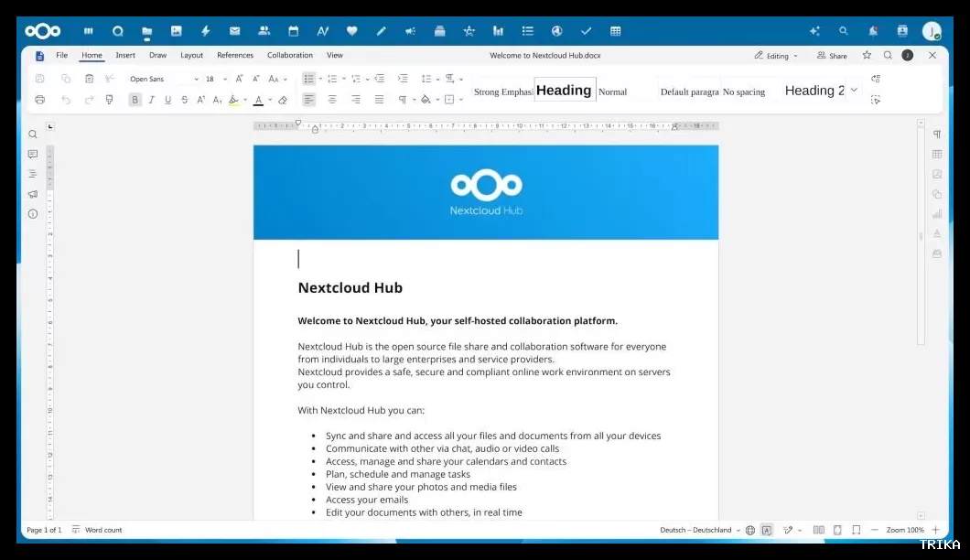Image resolution: width=970 pixels, height=560 pixels.
Task: Switch to the Draw tab
Action: tap(157, 55)
